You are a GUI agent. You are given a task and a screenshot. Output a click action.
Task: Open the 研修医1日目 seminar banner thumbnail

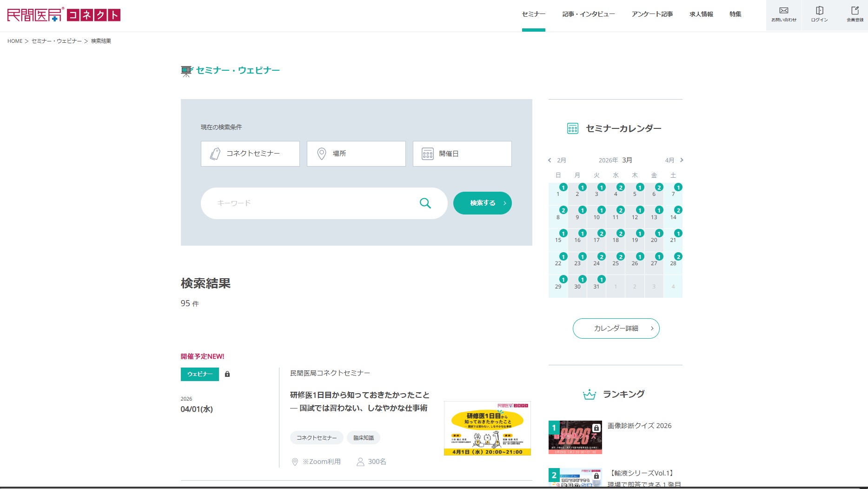tap(487, 428)
